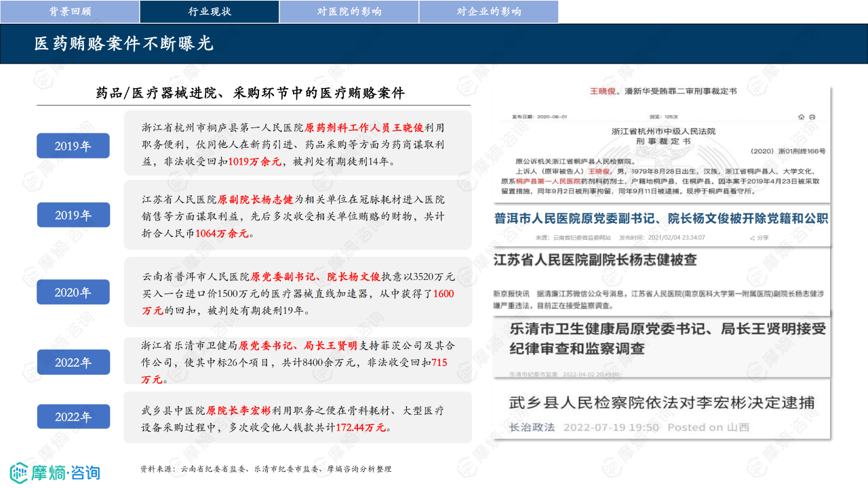Click the 普洱市人民医院 院长杨文俊 case card
The image size is (868, 488).
(297, 293)
